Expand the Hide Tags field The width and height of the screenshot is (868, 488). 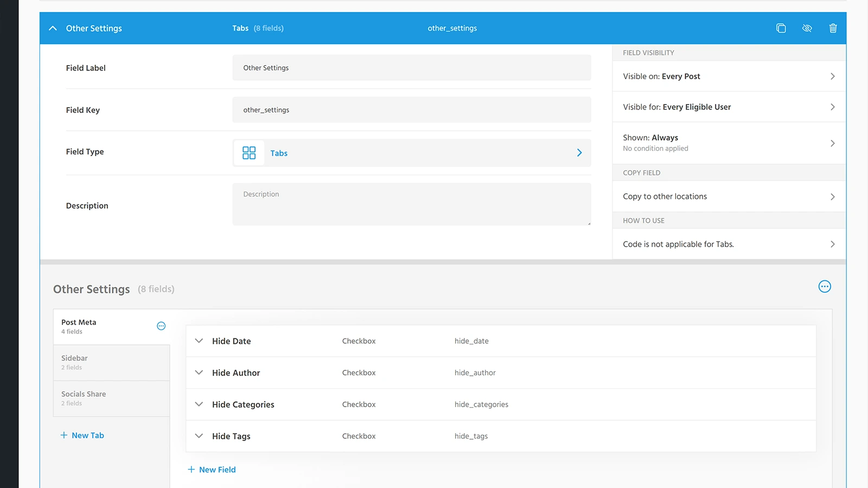coord(199,436)
